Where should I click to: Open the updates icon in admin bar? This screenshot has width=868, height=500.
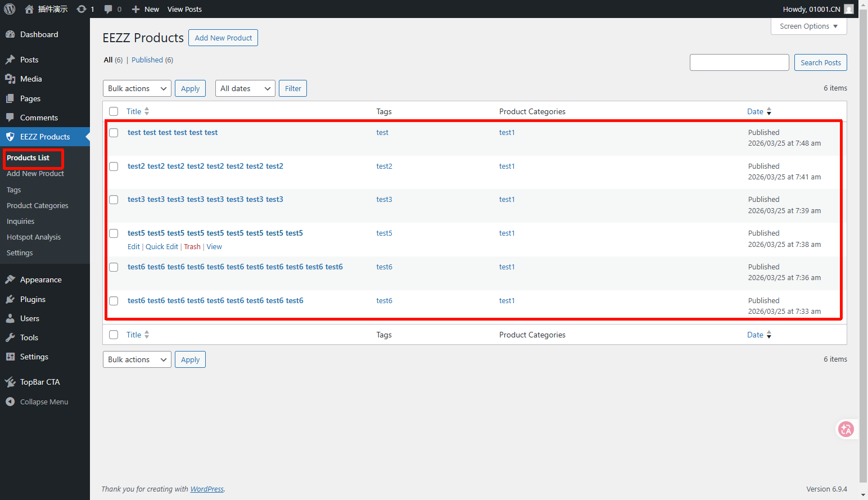click(x=82, y=9)
